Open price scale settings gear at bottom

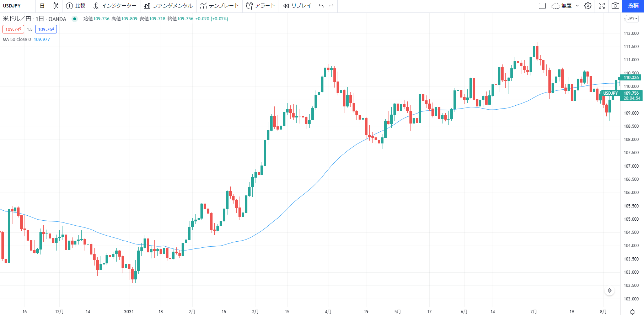pyautogui.click(x=632, y=312)
